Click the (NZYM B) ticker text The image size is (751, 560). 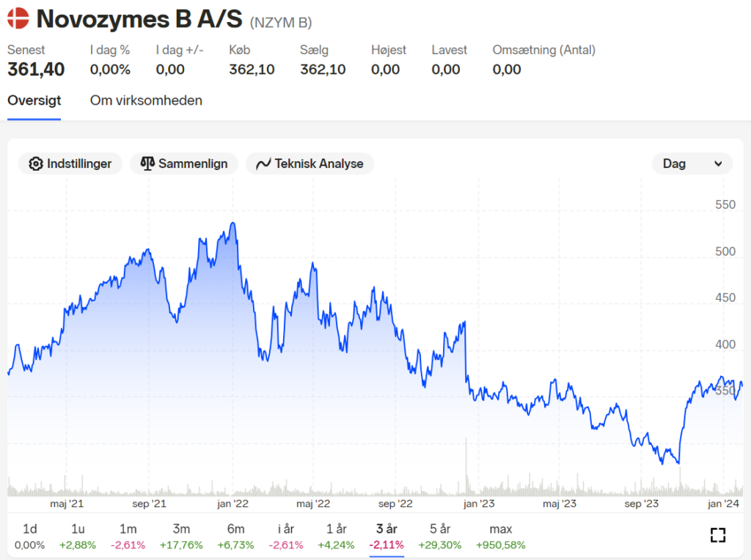point(281,23)
